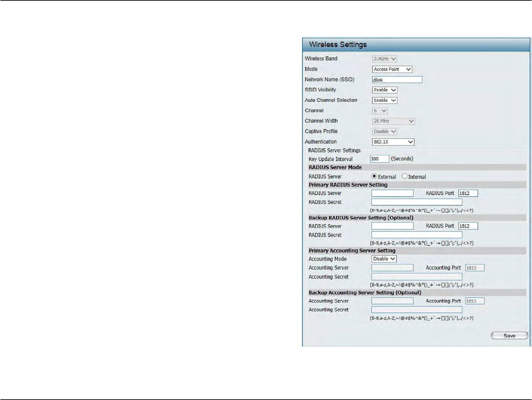Click the "RADIUS Server Mode" section heading
The width and height of the screenshot is (532, 400).
coord(335,167)
